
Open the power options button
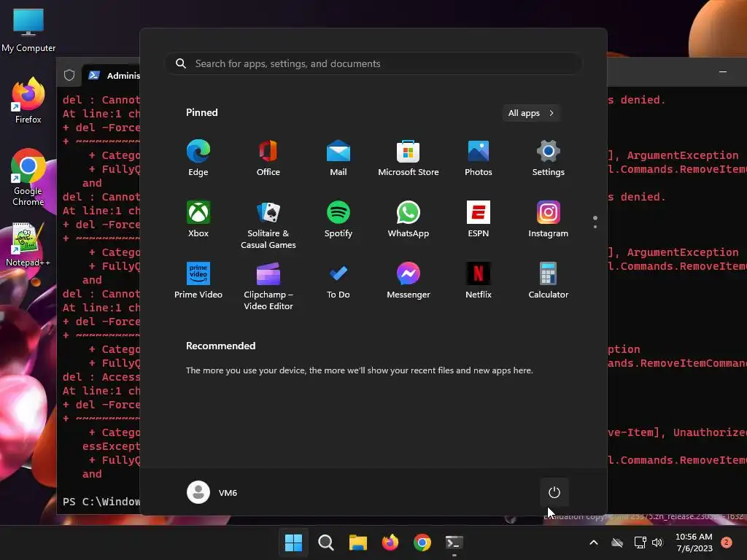(x=554, y=492)
